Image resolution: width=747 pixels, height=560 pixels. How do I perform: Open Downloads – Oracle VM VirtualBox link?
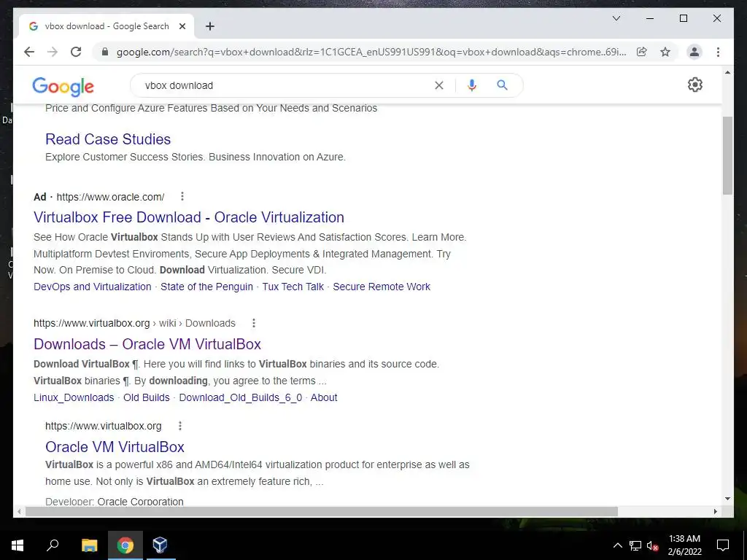(147, 344)
